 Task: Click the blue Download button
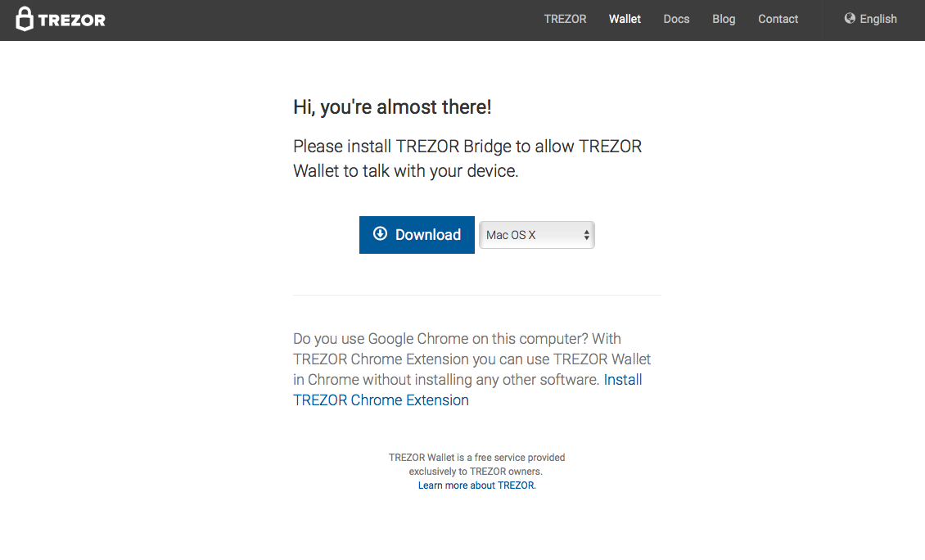[x=417, y=235]
